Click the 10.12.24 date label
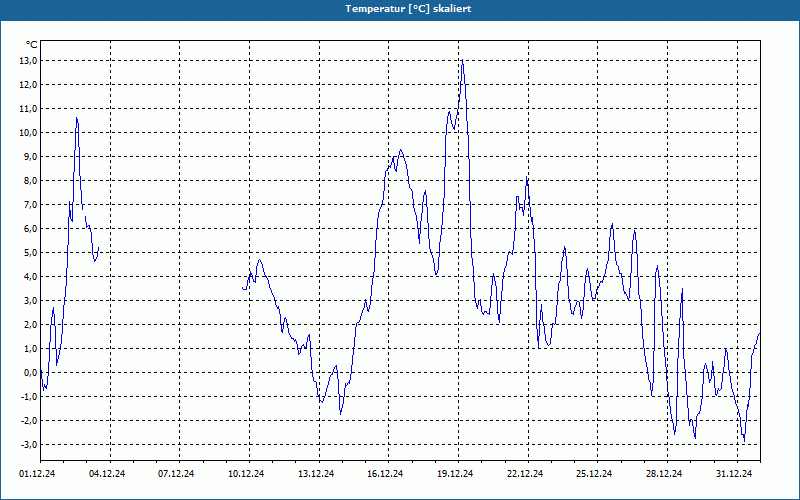Image resolution: width=800 pixels, height=500 pixels. 246,474
